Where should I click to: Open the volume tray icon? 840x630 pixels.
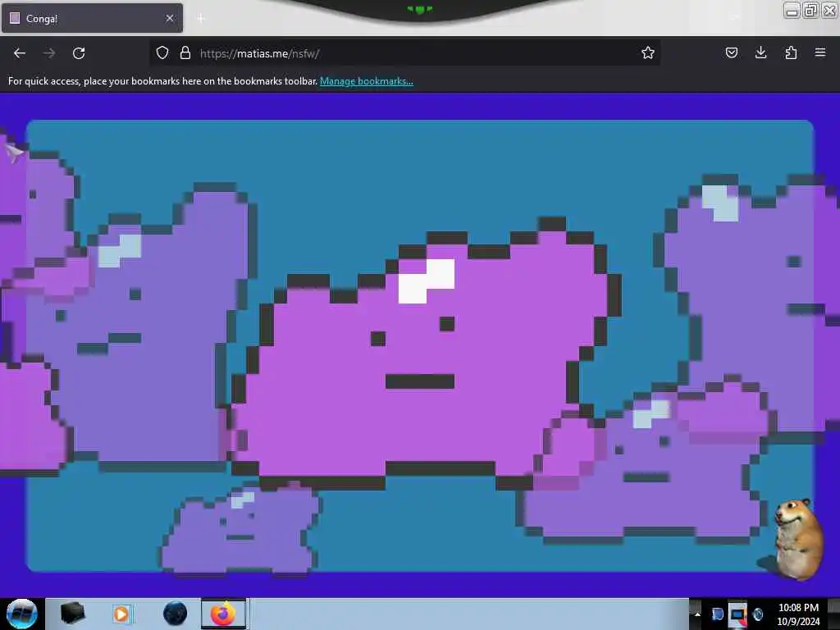pos(758,614)
